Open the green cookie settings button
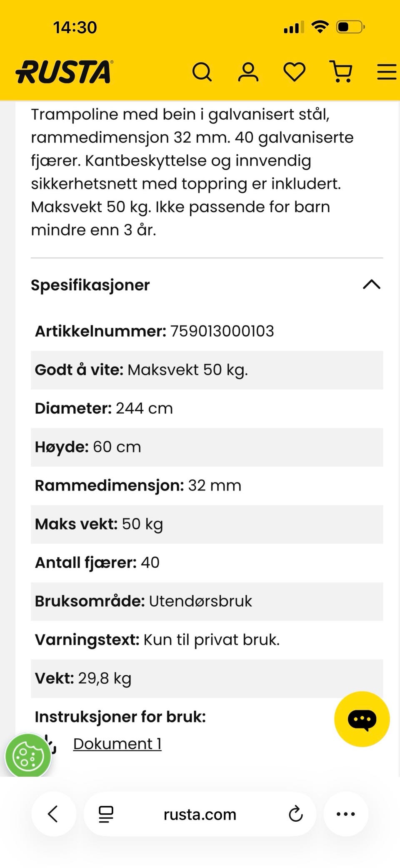 click(28, 756)
